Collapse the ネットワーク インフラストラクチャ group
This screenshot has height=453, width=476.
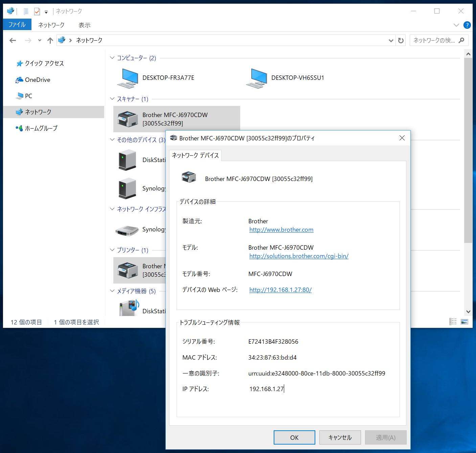(112, 209)
